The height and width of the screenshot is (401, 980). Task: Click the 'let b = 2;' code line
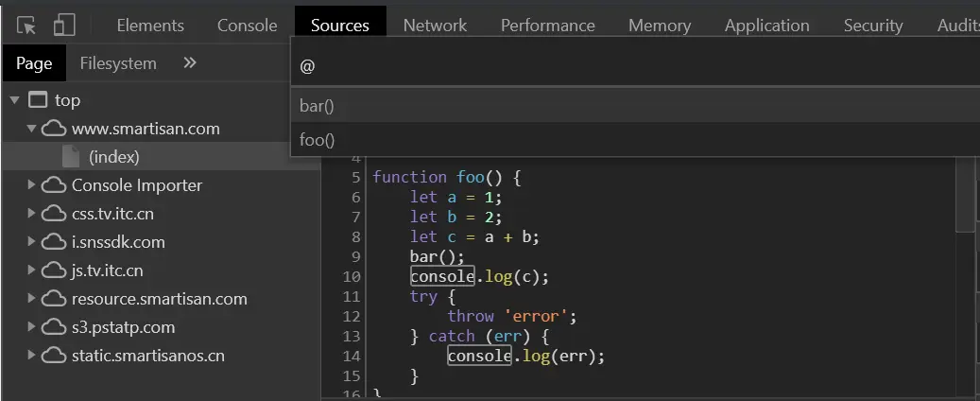click(x=456, y=218)
